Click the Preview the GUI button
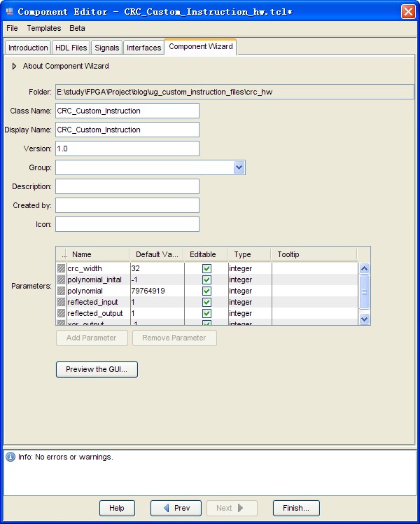Image resolution: width=420 pixels, height=524 pixels. coord(97,369)
